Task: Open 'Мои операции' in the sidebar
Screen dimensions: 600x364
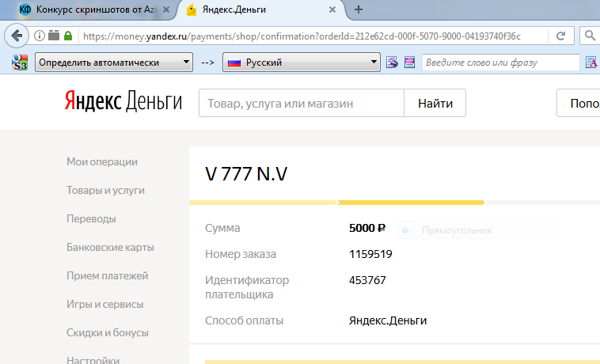Action: pyautogui.click(x=102, y=162)
